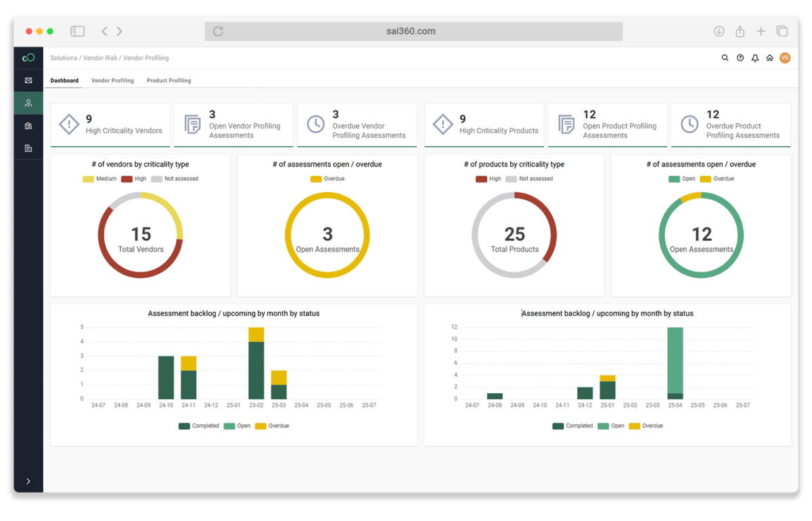Switch to the Vendor Profiling tab

[x=112, y=81]
